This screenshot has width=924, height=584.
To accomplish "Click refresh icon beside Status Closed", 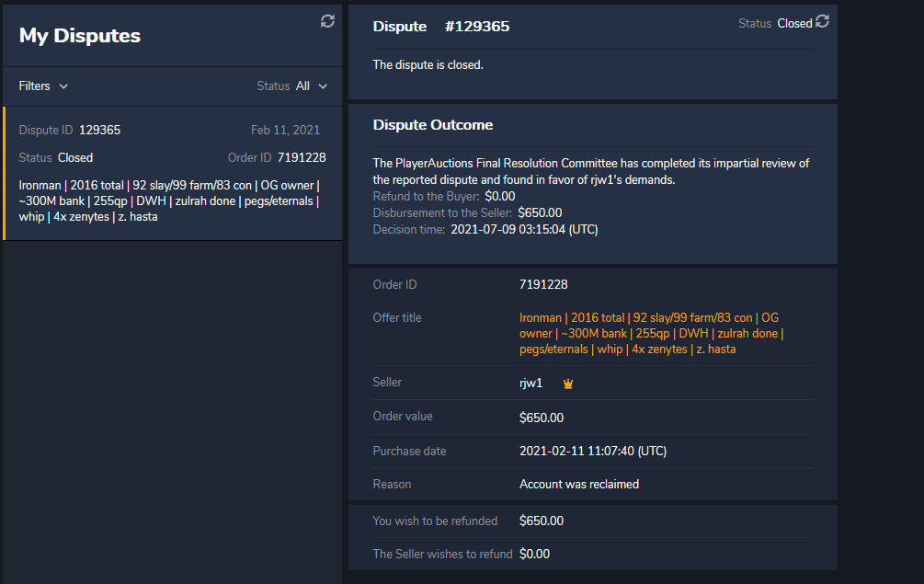I will (x=822, y=21).
